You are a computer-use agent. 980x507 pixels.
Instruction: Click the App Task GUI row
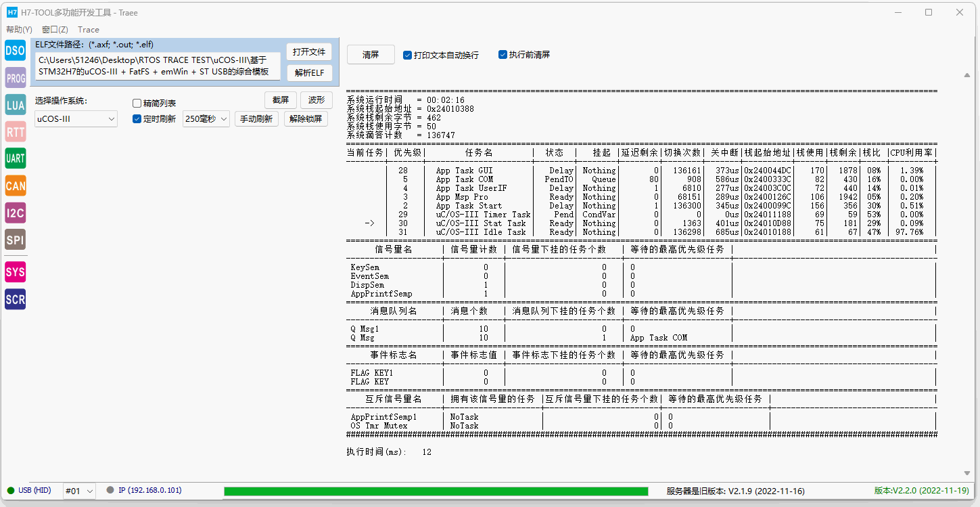coord(641,171)
